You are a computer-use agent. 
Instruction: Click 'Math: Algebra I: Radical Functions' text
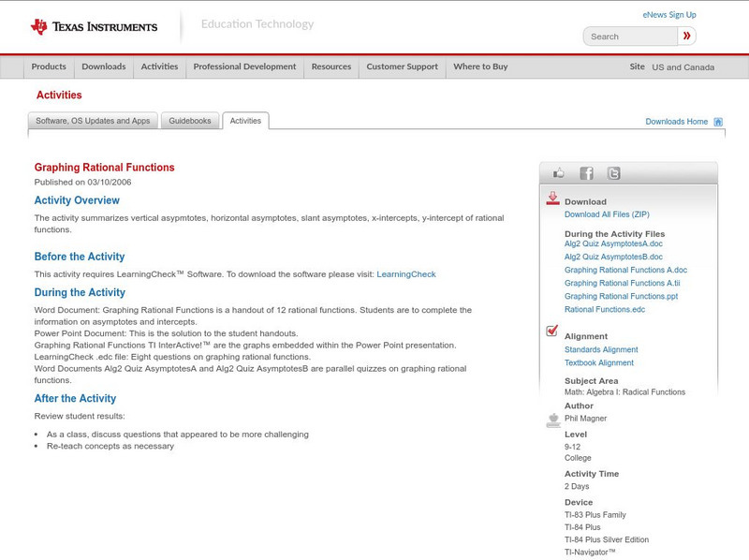[x=624, y=392]
